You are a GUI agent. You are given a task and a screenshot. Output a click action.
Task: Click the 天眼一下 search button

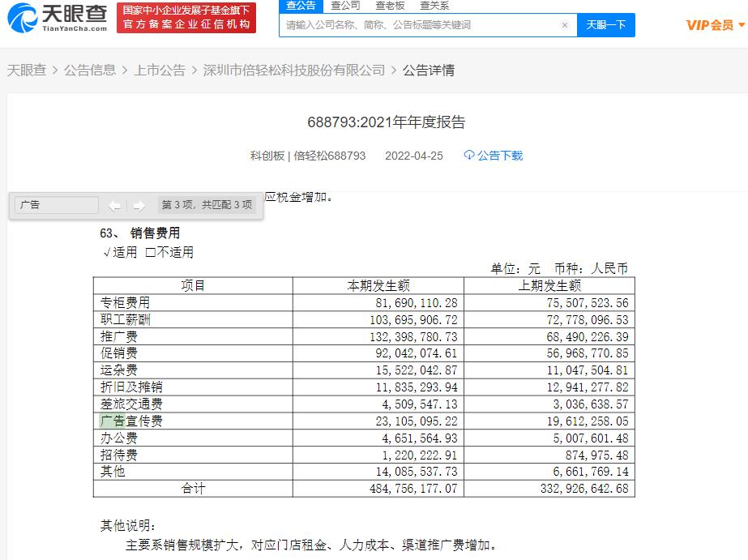click(606, 25)
